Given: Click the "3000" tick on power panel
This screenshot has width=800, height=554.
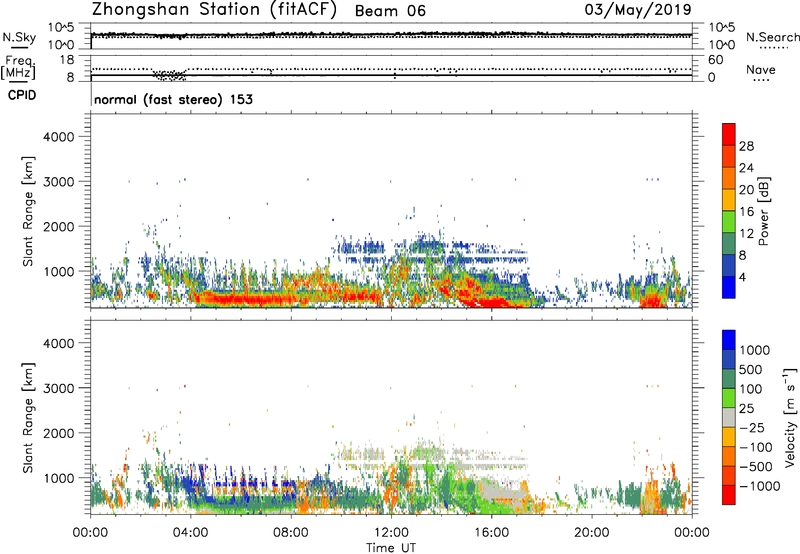Looking at the screenshot, I should click(x=58, y=182).
